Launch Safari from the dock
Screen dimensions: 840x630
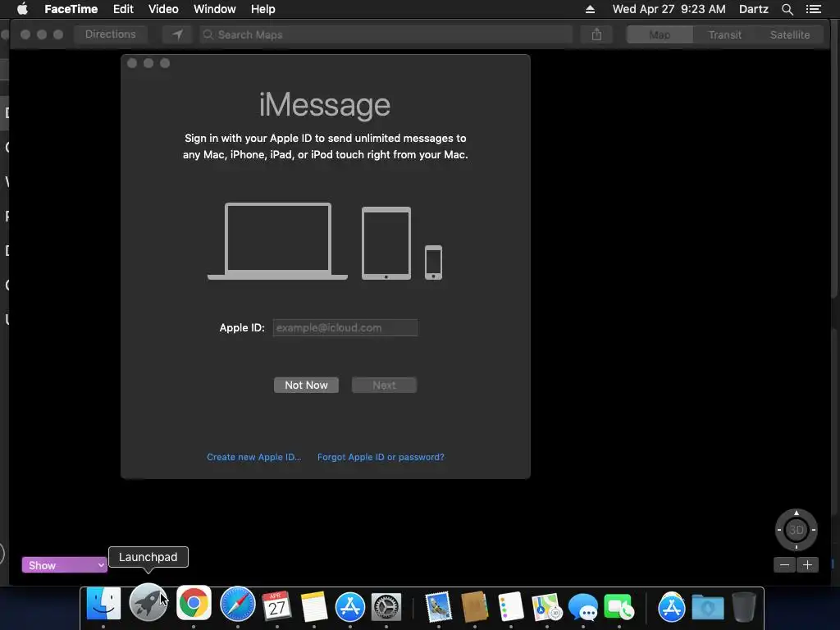(x=238, y=604)
